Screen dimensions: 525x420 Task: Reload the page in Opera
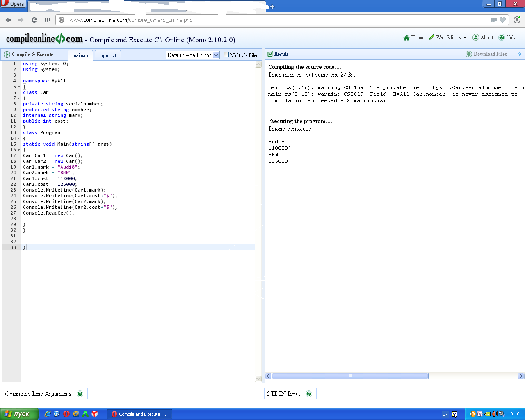[x=34, y=20]
